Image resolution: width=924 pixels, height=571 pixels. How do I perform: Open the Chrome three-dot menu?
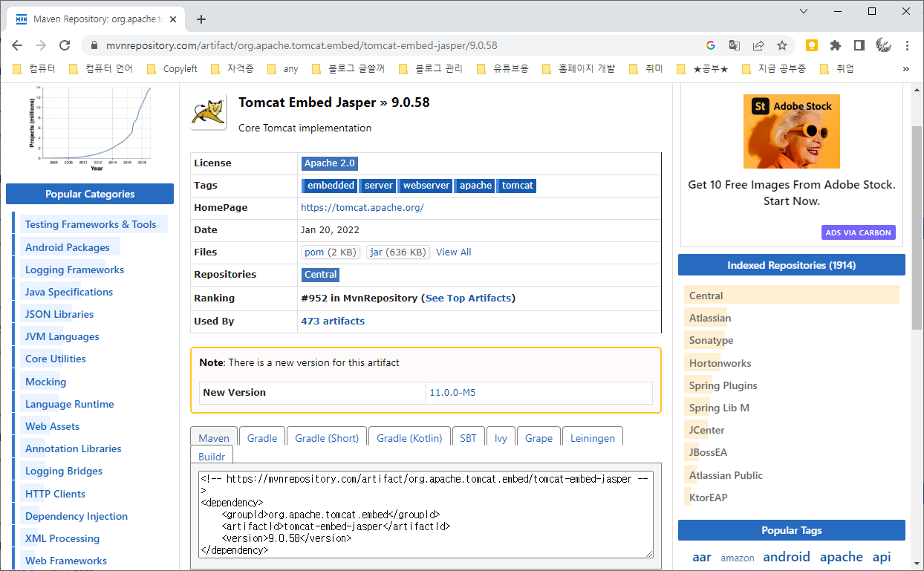[907, 45]
